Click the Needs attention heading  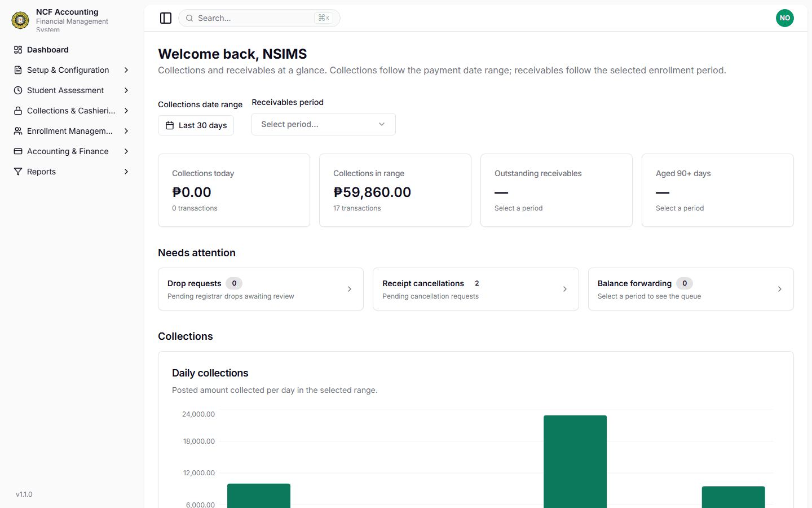pos(197,253)
